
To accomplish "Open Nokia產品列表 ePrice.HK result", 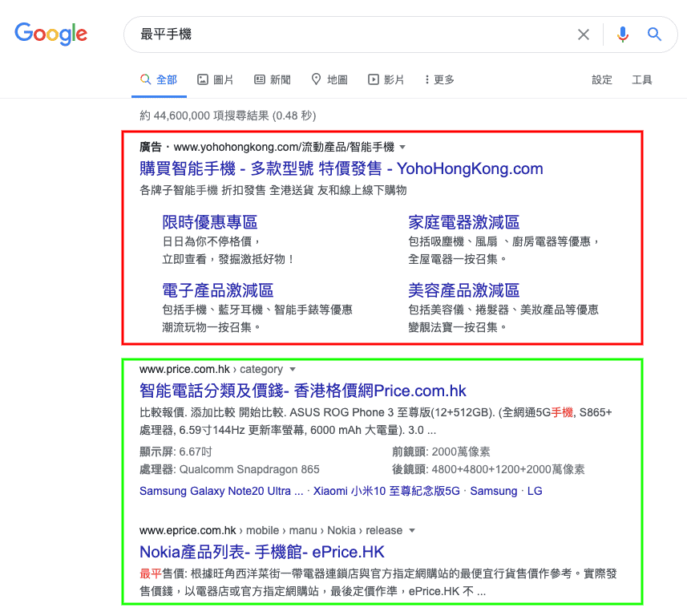I will tap(262, 552).
